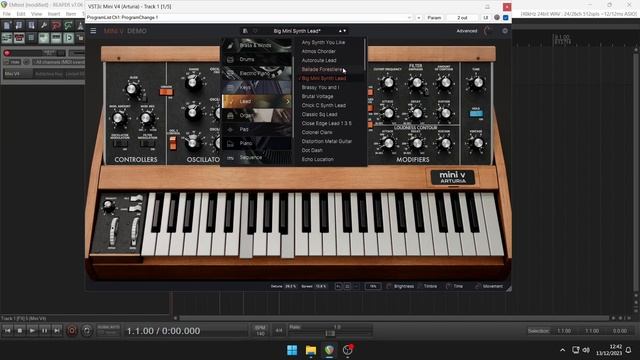The image size is (640, 360).
Task: Click the preset list scrollbar
Action: pyautogui.click(x=364, y=54)
